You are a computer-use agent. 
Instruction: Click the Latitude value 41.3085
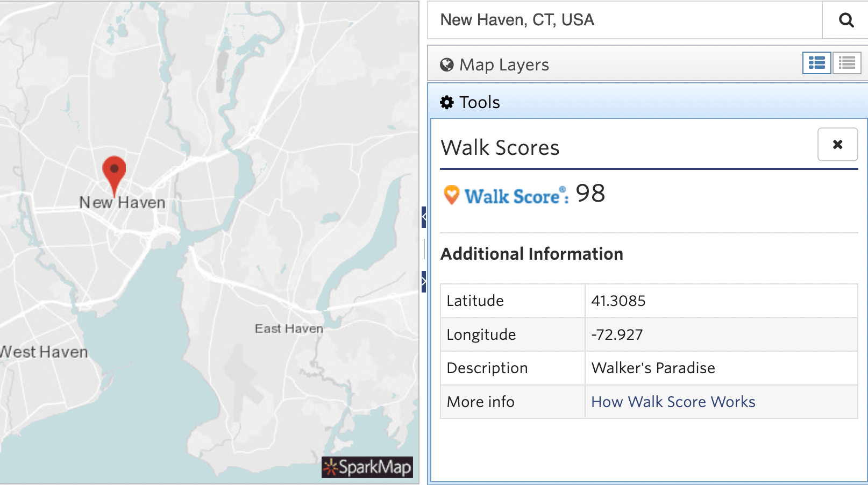click(x=619, y=301)
